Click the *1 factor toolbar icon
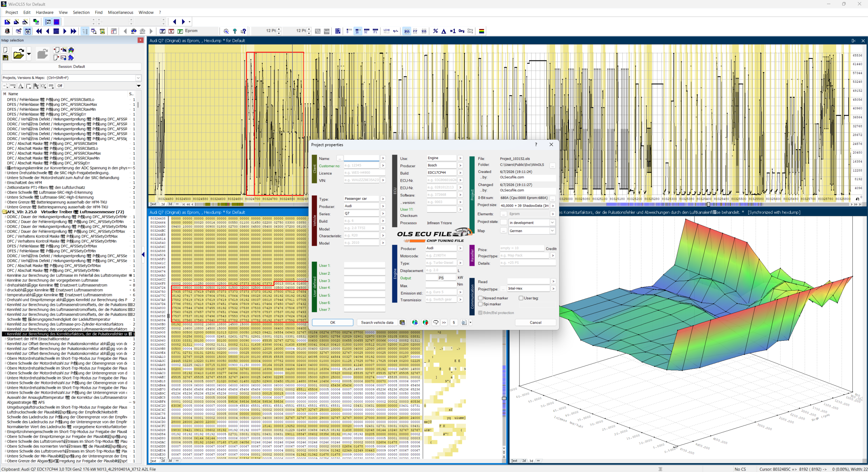Image resolution: width=868 pixels, height=472 pixels. (x=453, y=31)
